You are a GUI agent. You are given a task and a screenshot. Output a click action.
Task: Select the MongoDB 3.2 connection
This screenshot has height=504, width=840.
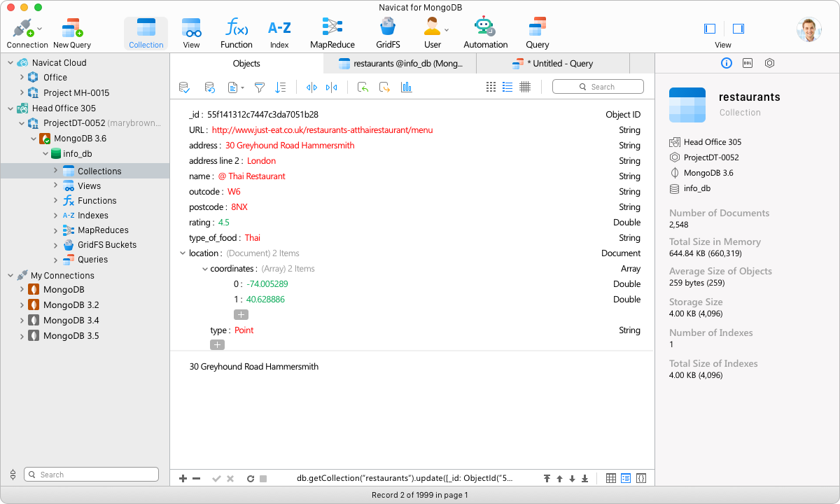71,305
